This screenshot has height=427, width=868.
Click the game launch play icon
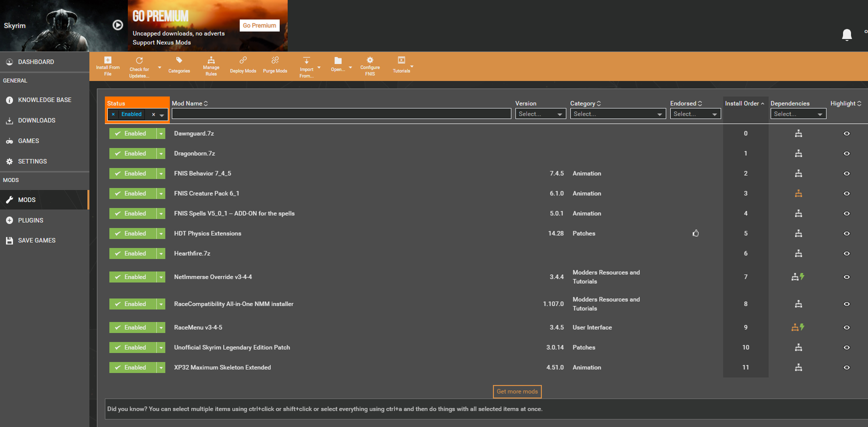coord(118,25)
